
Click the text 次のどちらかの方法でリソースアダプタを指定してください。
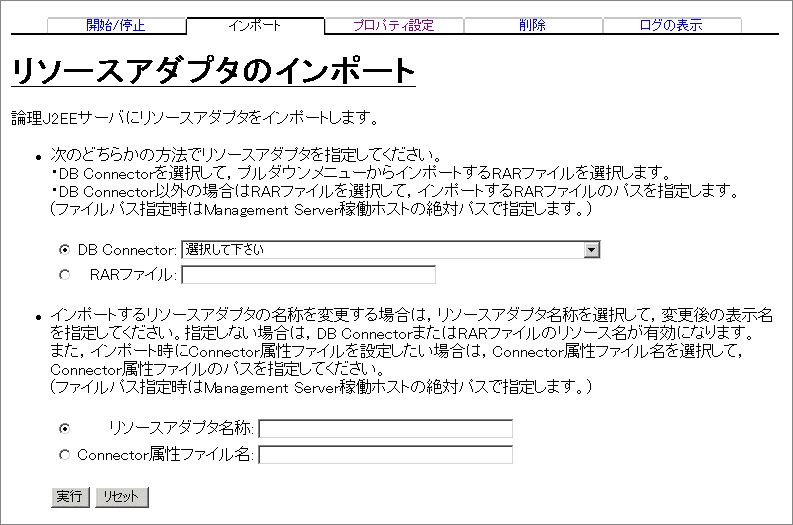tap(246, 155)
